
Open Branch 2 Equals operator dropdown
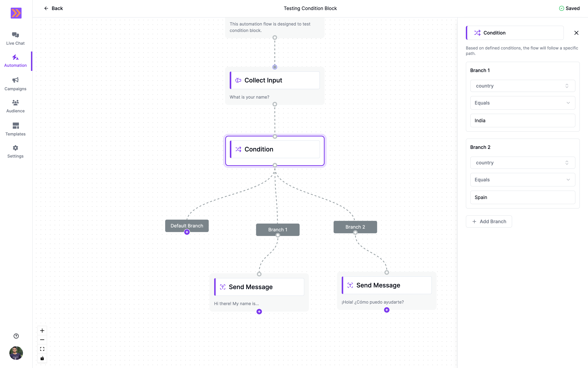pyautogui.click(x=522, y=180)
